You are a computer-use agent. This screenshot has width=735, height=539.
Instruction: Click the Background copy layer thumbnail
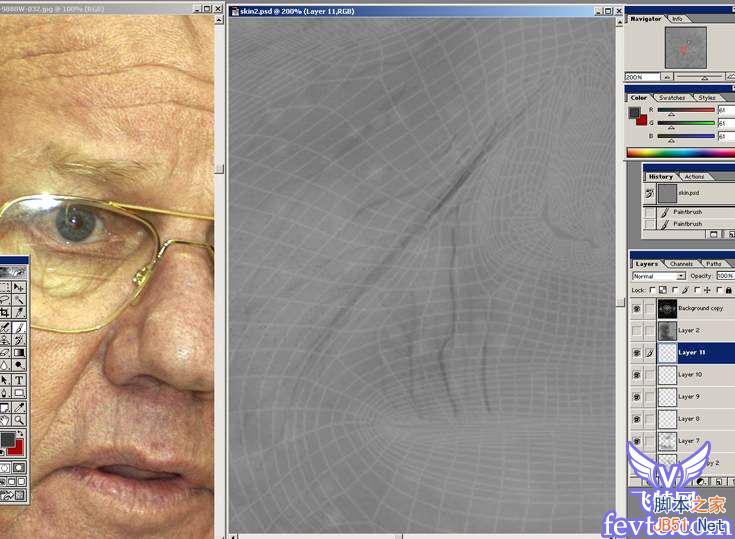[x=667, y=308]
